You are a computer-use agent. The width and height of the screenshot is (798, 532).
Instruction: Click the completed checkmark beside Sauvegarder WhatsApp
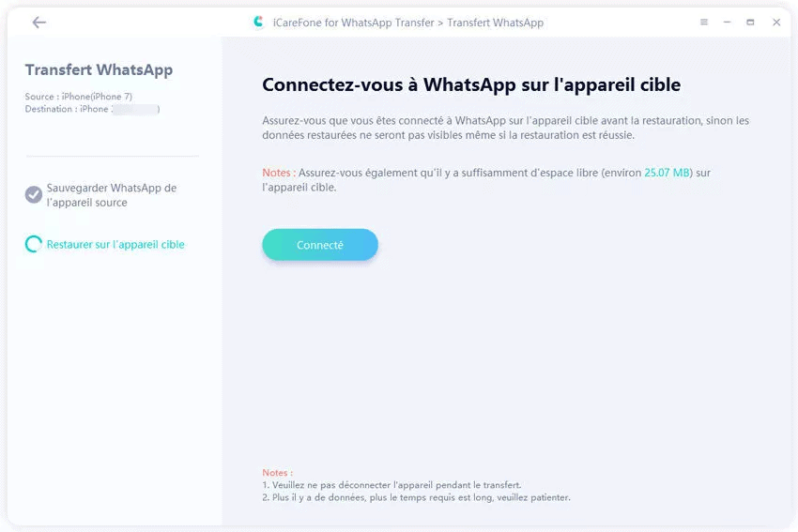pos(34,194)
